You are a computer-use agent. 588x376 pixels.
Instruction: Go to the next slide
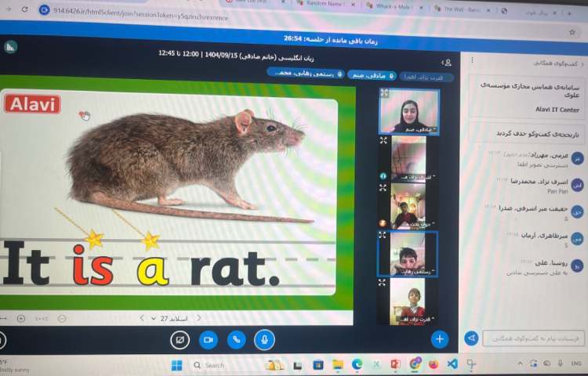141,318
